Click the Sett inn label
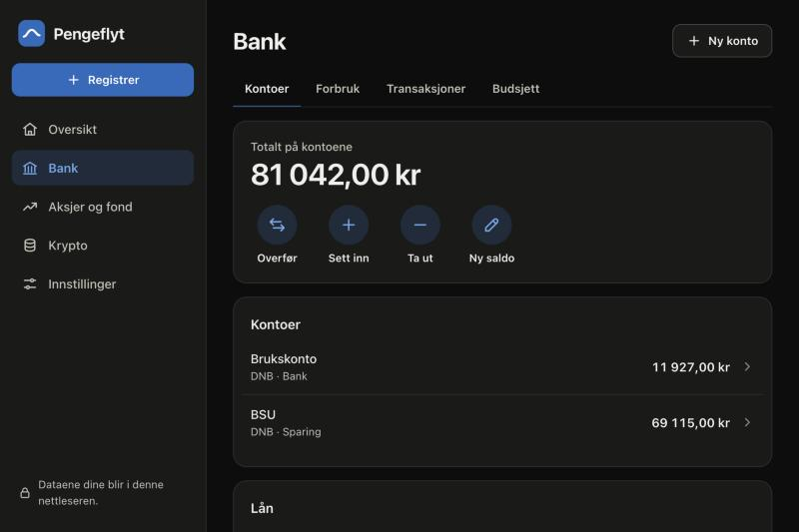The width and height of the screenshot is (799, 532). pos(349,259)
